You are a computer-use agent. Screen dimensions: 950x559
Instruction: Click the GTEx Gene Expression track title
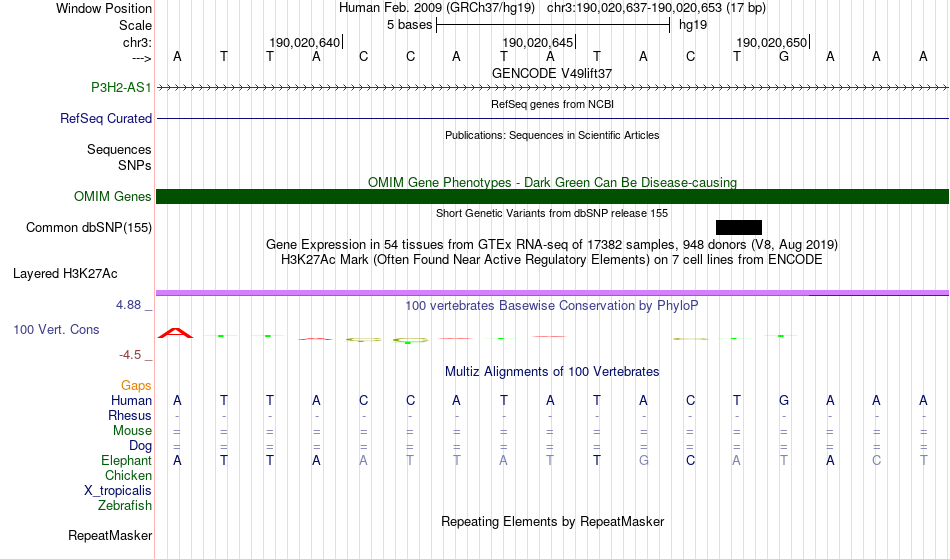tap(552, 245)
